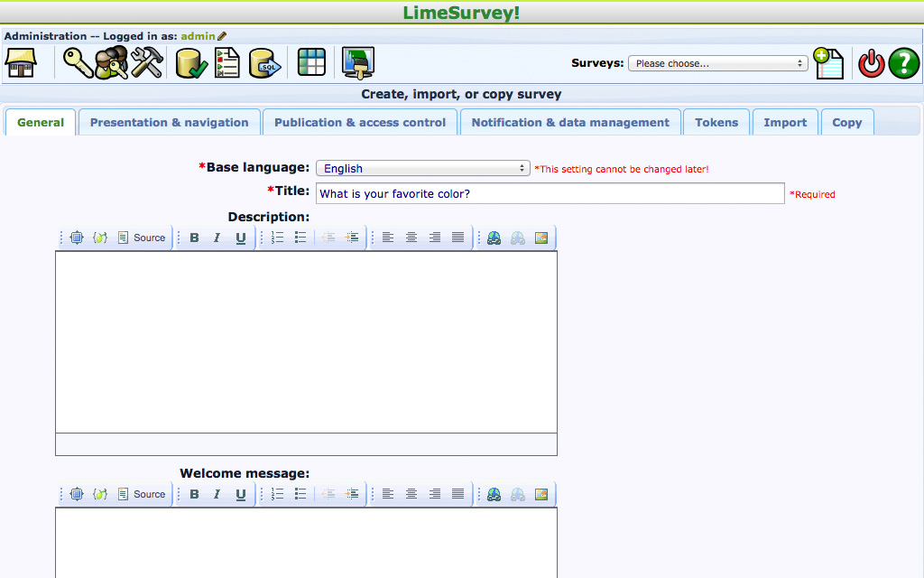Open Notification & data management tab

click(570, 122)
